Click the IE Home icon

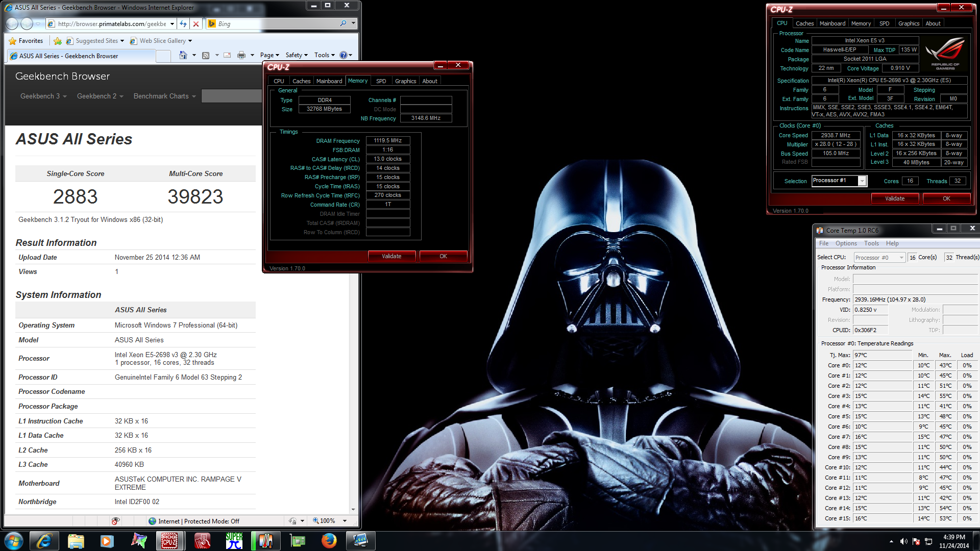183,55
